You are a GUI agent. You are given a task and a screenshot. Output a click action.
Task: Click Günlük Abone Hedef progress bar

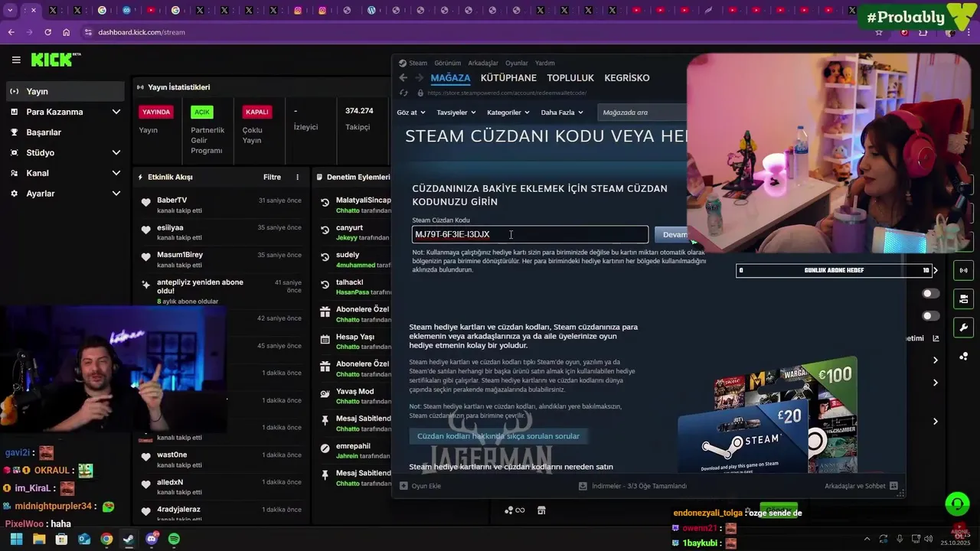tap(834, 270)
